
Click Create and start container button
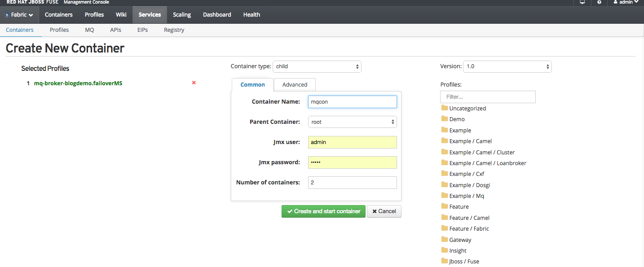(x=323, y=211)
